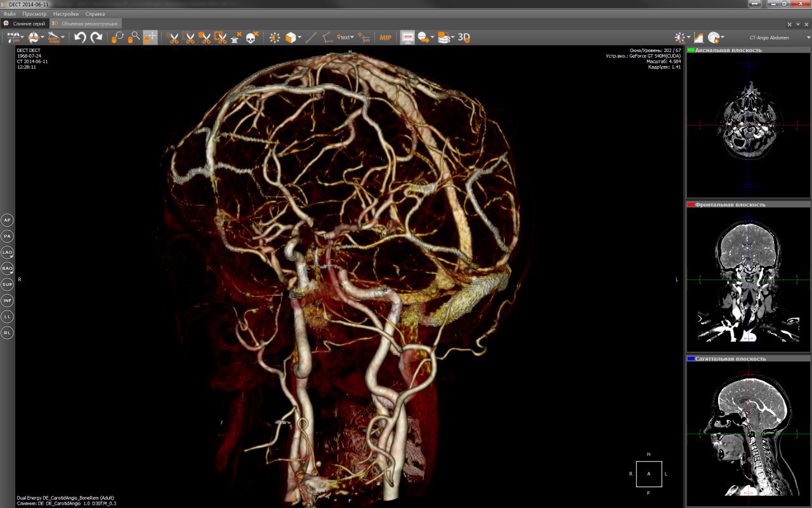Toggle MIP rendering mode
This screenshot has height=508, width=812.
coord(386,37)
